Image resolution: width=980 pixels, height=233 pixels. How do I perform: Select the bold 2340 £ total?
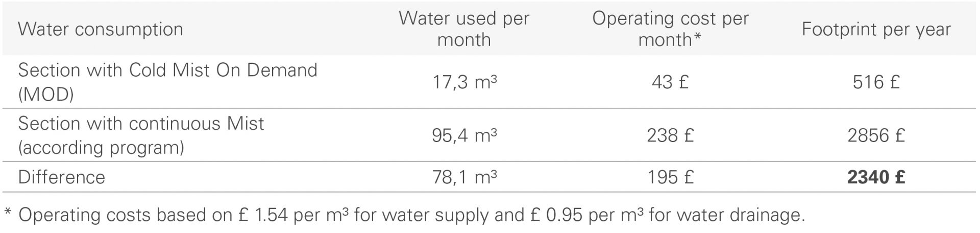point(876,177)
